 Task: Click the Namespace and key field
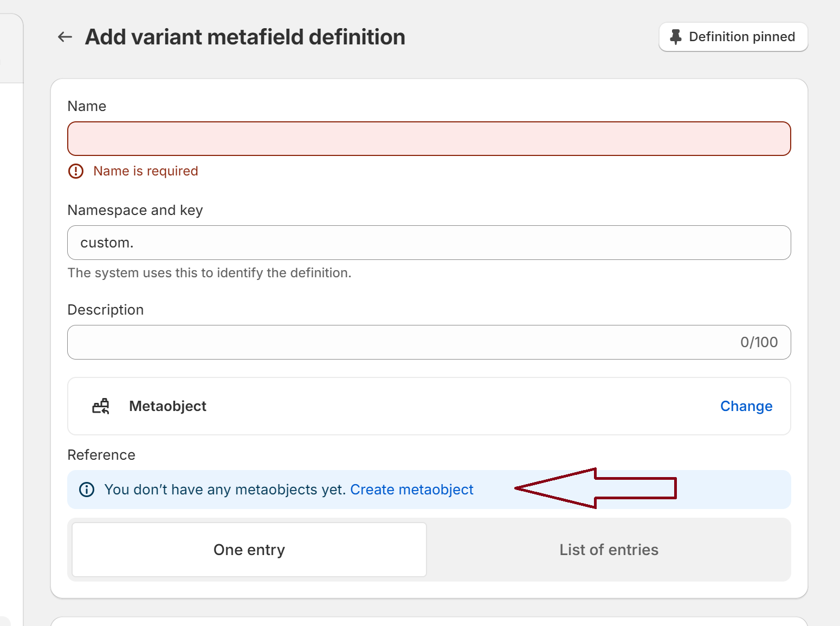pyautogui.click(x=429, y=243)
